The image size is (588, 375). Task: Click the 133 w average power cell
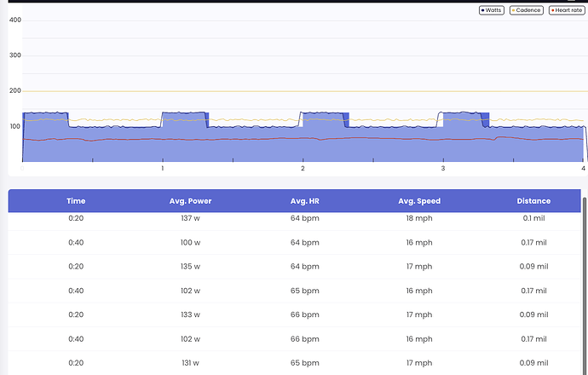(191, 314)
